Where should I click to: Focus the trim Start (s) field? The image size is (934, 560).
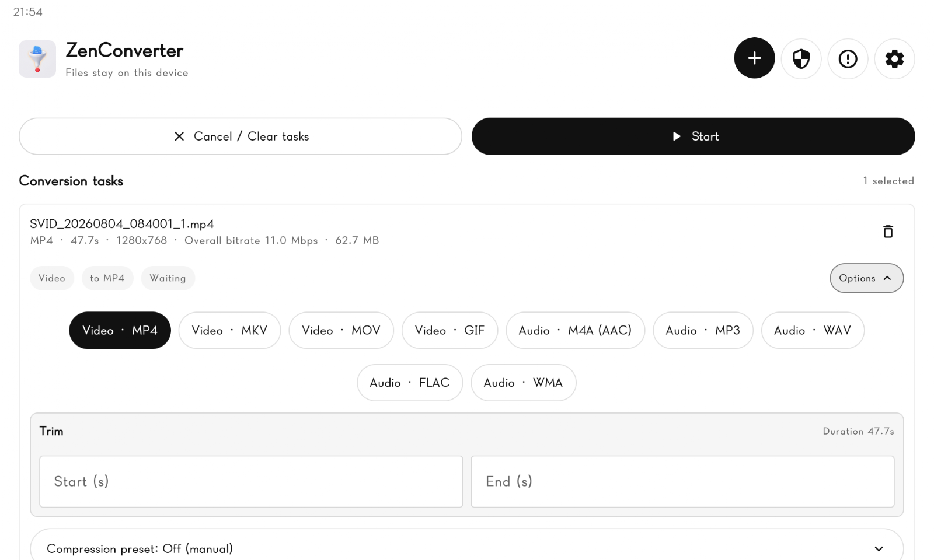[251, 481]
